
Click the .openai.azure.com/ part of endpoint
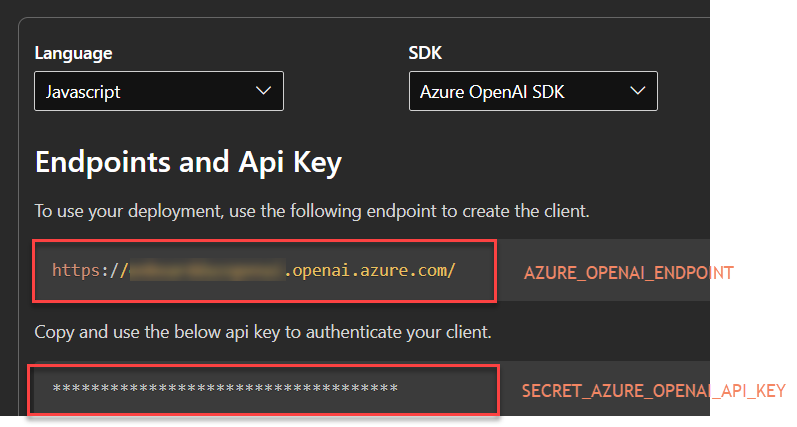pyautogui.click(x=370, y=270)
